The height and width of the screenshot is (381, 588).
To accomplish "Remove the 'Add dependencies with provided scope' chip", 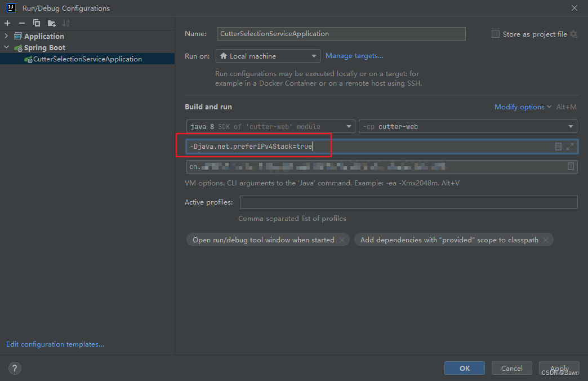I will [546, 240].
